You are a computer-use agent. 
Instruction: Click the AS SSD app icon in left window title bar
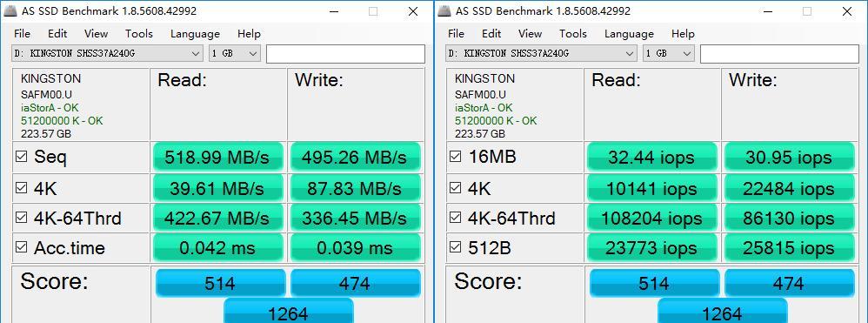[10, 11]
